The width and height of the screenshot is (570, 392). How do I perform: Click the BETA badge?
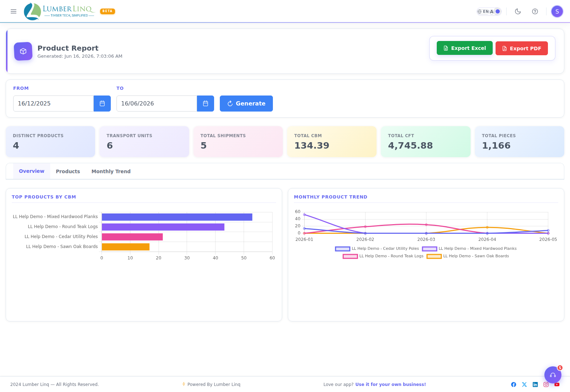[108, 11]
